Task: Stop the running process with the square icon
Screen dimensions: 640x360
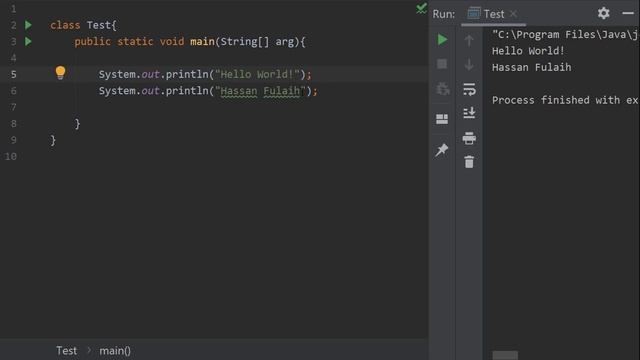Action: pyautogui.click(x=442, y=64)
